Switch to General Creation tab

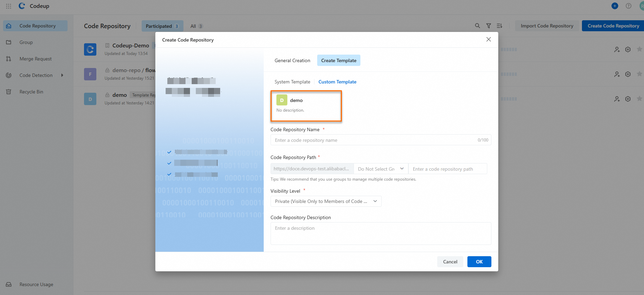292,60
